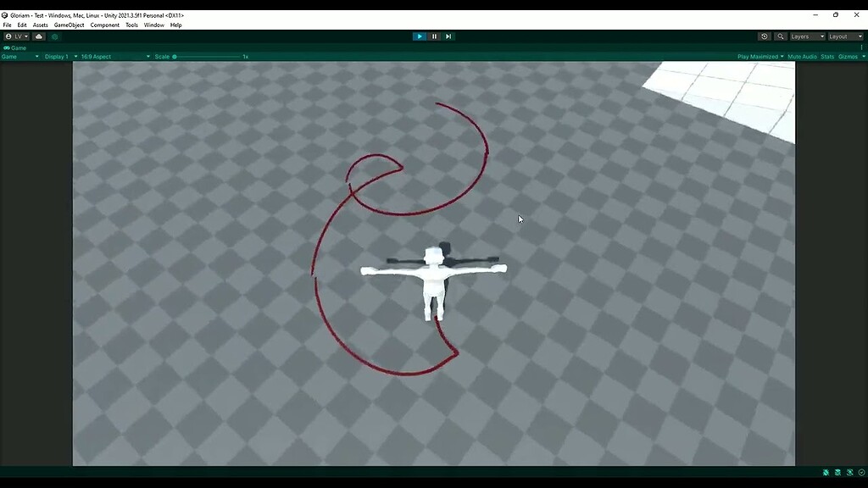Click the Play button to stop playback
The height and width of the screenshot is (488, 868).
[420, 36]
